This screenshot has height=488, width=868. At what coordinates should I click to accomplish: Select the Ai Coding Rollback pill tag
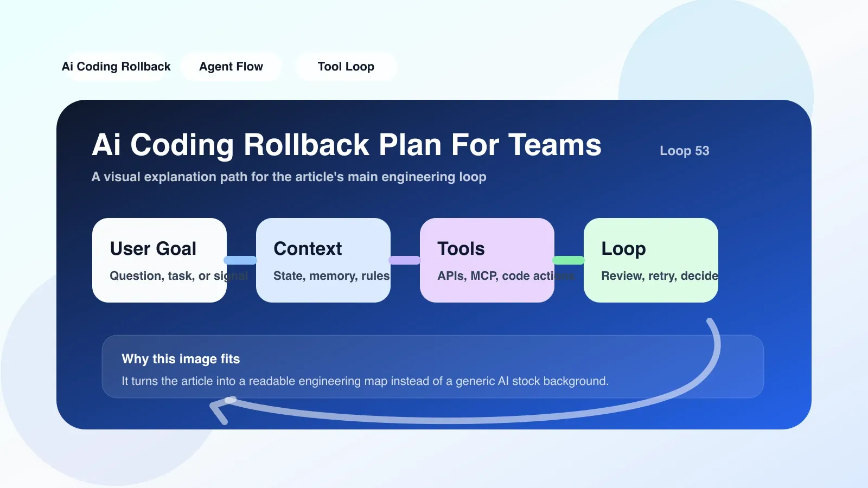click(x=116, y=67)
